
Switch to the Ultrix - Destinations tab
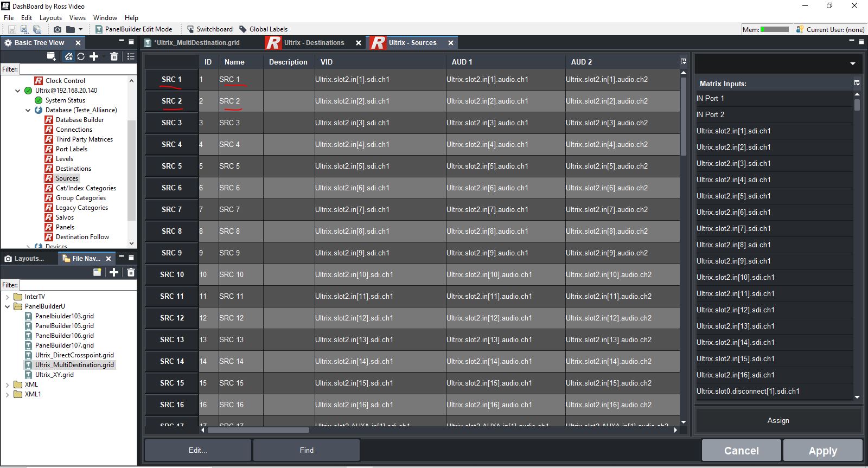[314, 43]
